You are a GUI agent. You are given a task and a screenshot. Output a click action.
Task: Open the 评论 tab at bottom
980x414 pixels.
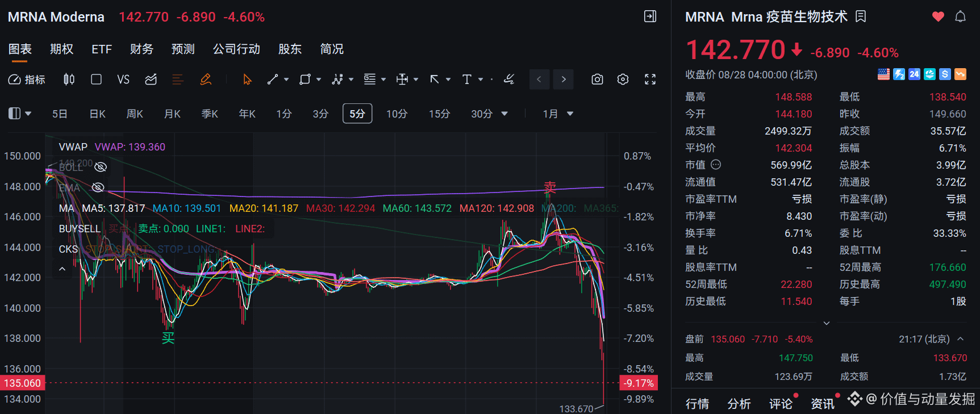[781, 404]
